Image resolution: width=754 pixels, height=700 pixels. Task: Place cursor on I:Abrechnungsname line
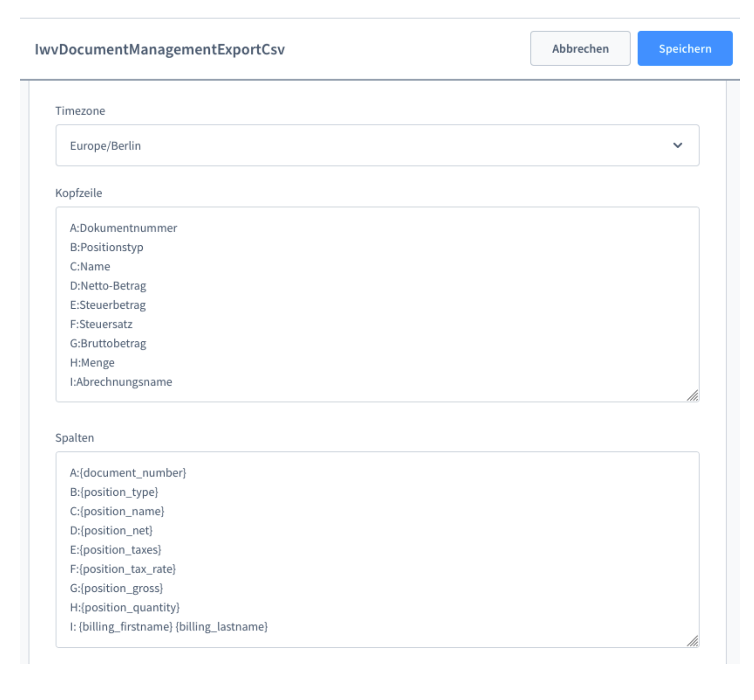tap(121, 382)
